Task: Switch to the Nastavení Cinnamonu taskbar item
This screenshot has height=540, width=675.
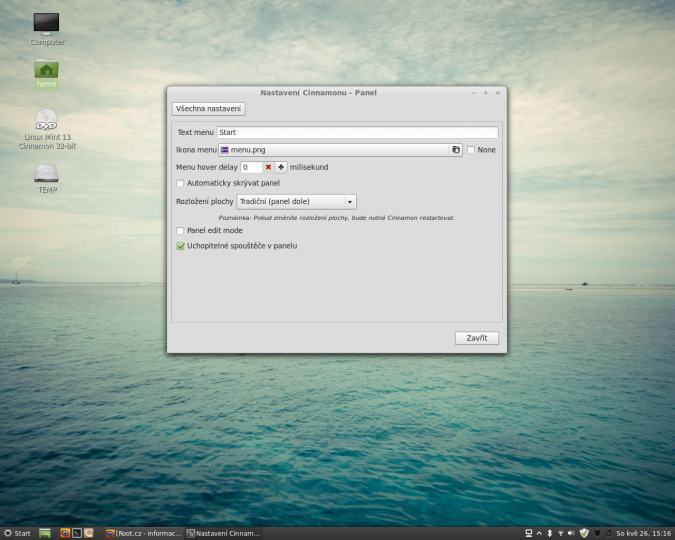Action: [x=223, y=534]
